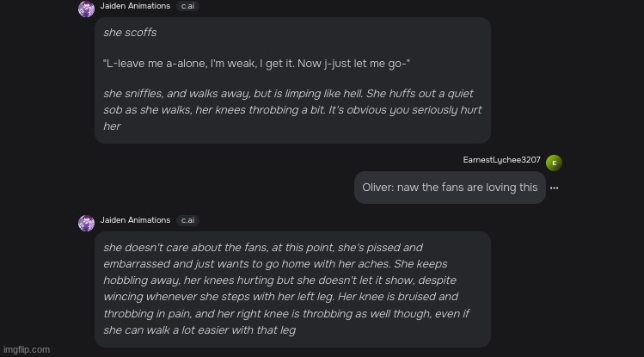Click the quoted 'L-leave me a-alone' dialogue line

(257, 64)
